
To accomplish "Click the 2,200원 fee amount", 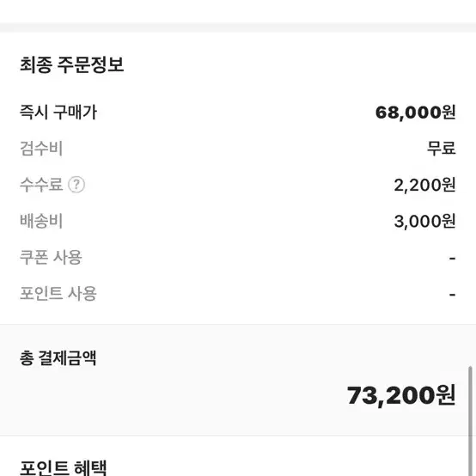I will (424, 185).
